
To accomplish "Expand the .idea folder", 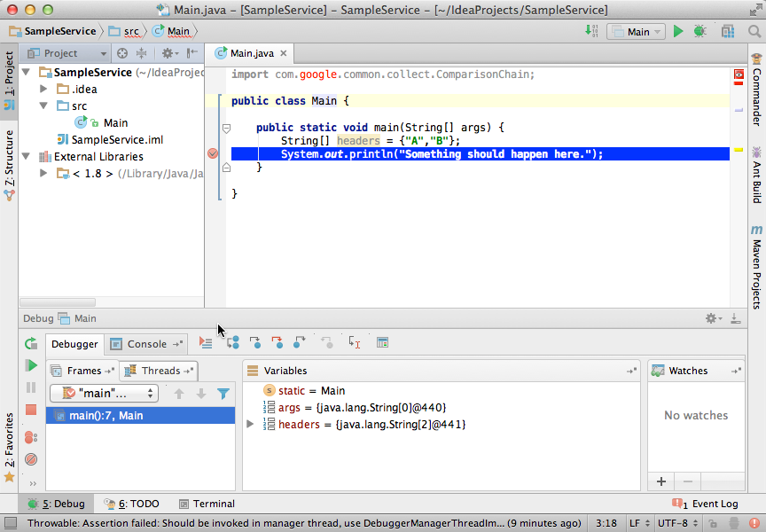I will (x=43, y=89).
